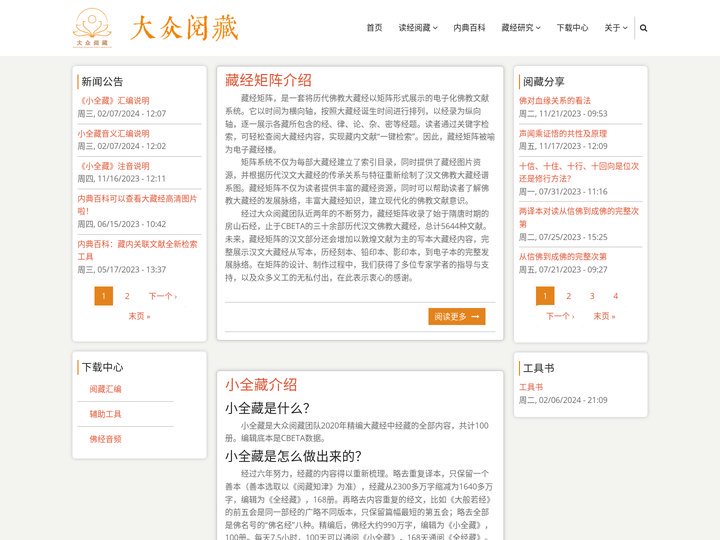Viewport: 720px width, 540px height.
Task: Open the 工具书 link dated 02/06/2024
Action: 531,387
